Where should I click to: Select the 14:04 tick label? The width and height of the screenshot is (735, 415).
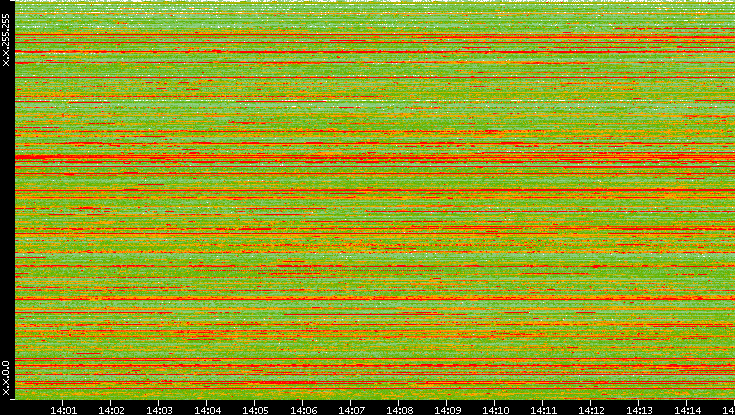click(208, 410)
